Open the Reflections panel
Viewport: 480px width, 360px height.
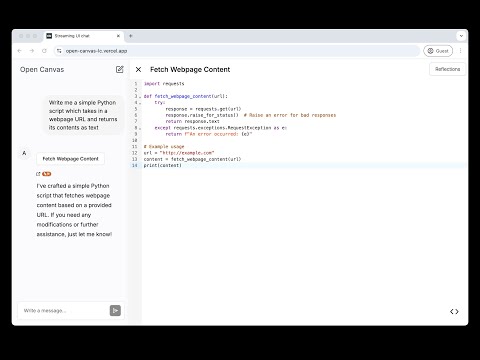tap(447, 69)
